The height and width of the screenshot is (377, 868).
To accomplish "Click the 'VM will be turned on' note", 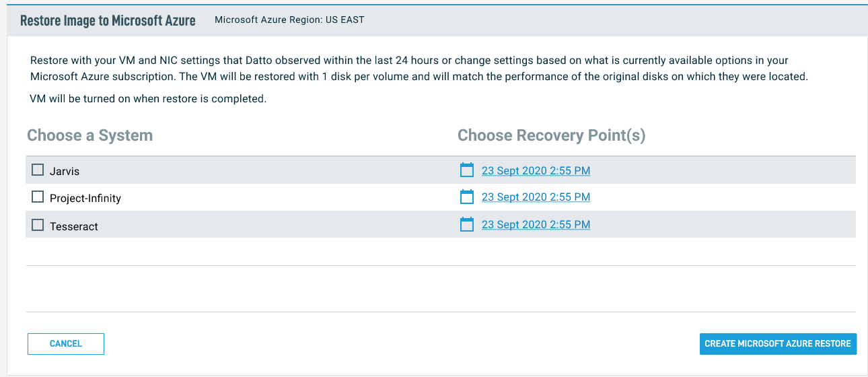I will pos(148,99).
